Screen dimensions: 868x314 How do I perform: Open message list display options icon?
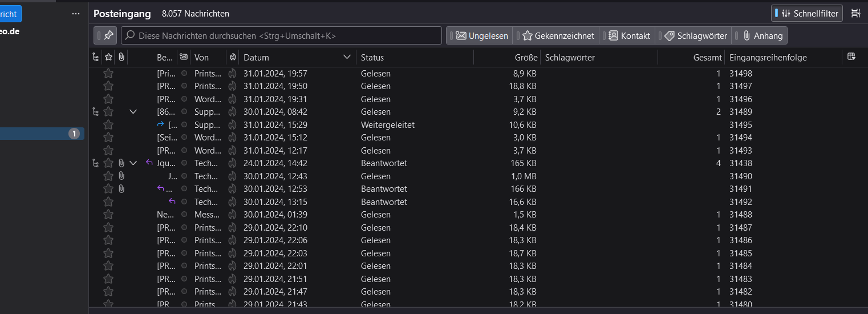pos(855,13)
